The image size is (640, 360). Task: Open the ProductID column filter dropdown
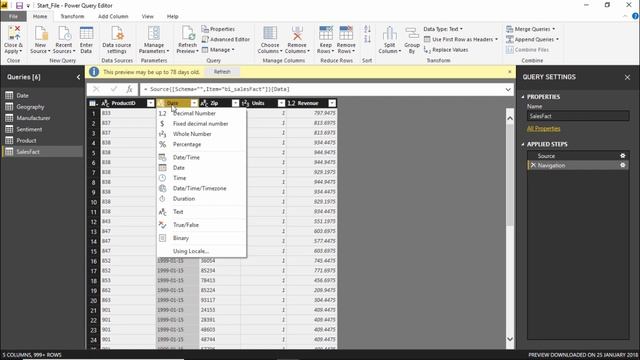coord(151,103)
